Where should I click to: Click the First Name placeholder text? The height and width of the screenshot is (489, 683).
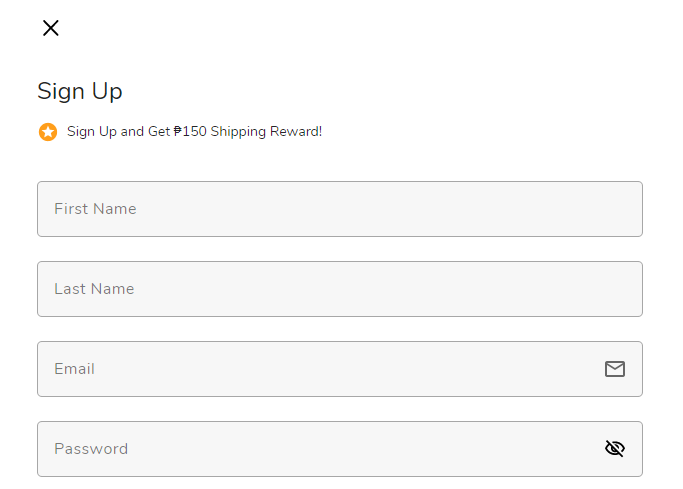pos(95,209)
